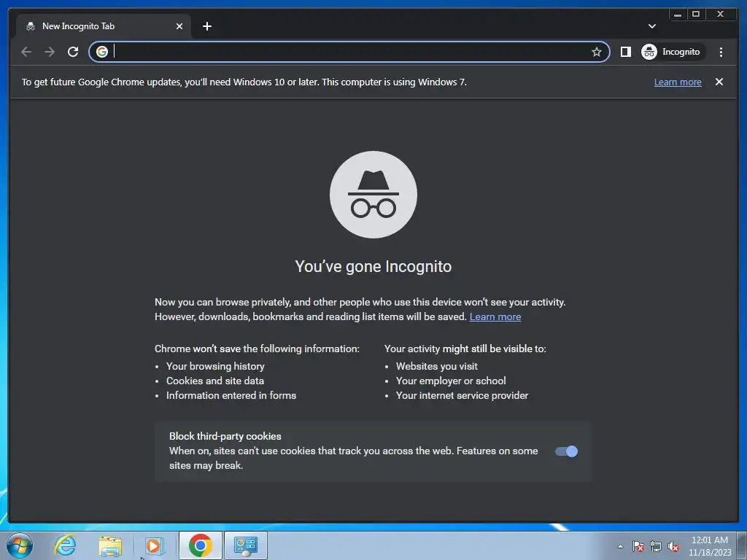Open Windows Explorer folder in taskbar
Image resolution: width=747 pixels, height=560 pixels.
pyautogui.click(x=110, y=546)
